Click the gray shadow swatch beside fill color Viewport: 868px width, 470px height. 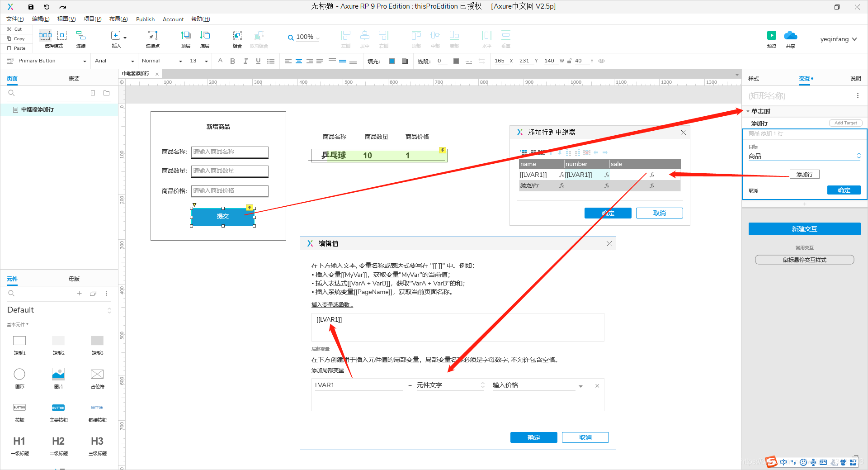click(x=405, y=61)
